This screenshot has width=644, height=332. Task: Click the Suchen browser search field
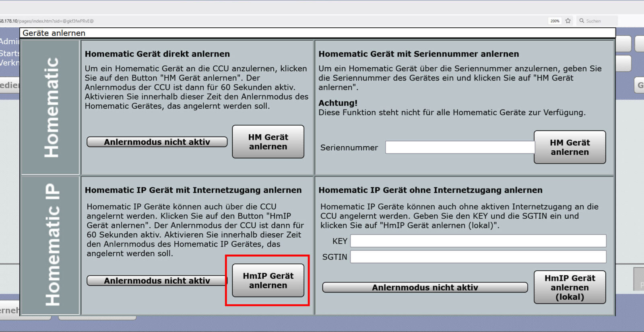600,21
